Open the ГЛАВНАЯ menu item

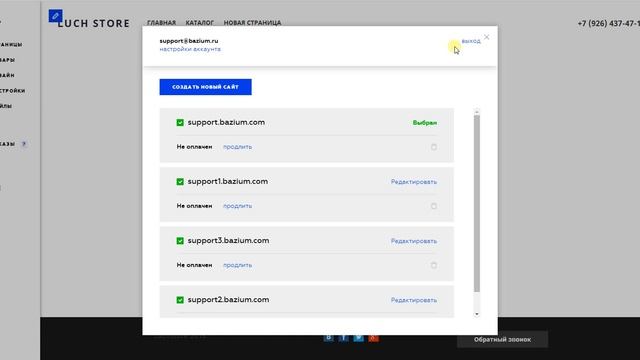pos(162,23)
